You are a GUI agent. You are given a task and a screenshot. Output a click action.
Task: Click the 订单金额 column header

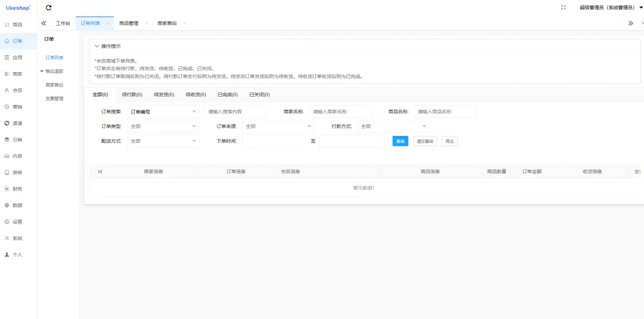point(532,172)
